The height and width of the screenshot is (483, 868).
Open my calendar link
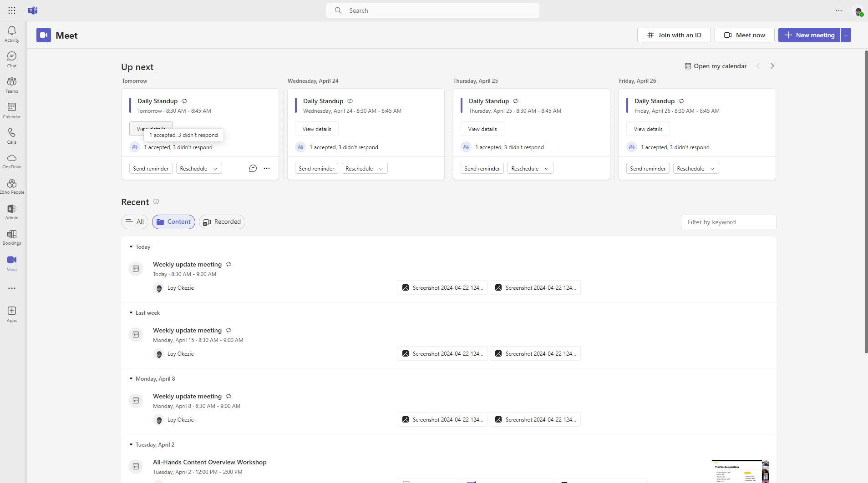tap(716, 66)
